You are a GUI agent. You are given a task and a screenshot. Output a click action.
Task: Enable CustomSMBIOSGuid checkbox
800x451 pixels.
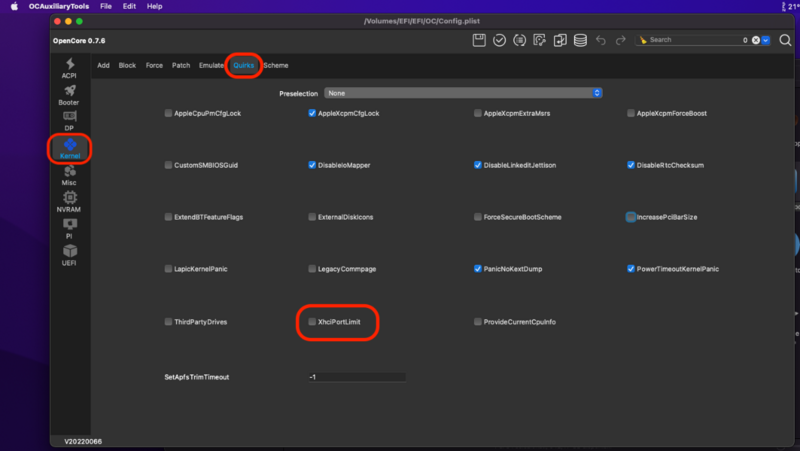(168, 165)
